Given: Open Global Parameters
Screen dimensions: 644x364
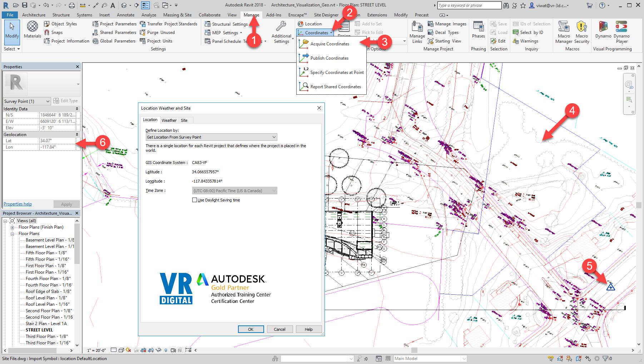Looking at the screenshot, I should point(114,41).
